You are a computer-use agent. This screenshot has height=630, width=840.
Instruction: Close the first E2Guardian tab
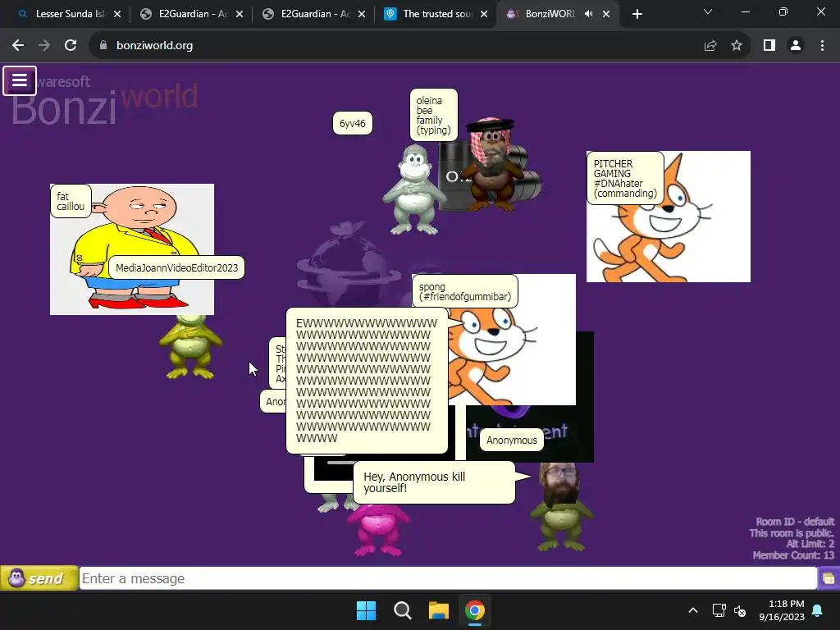click(240, 14)
